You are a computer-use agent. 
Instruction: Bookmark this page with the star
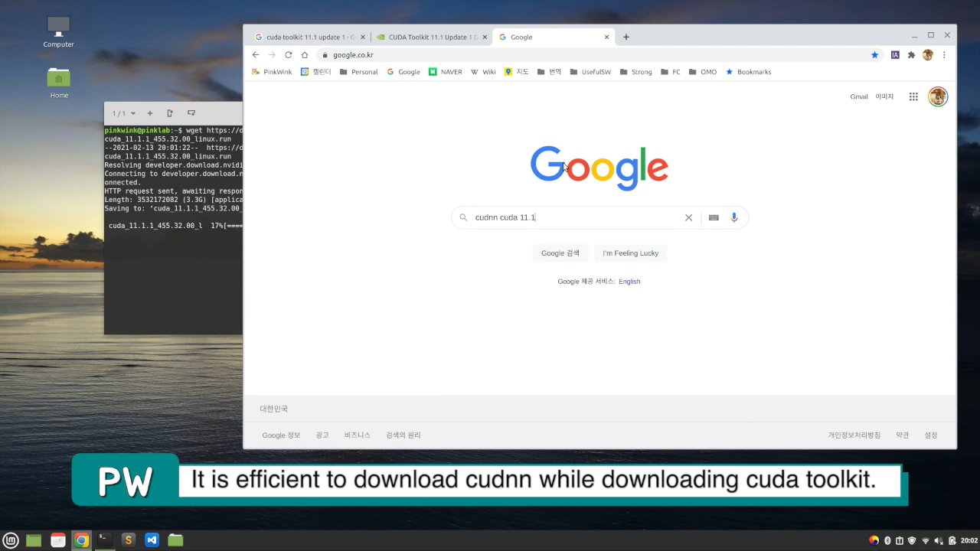pos(874,55)
